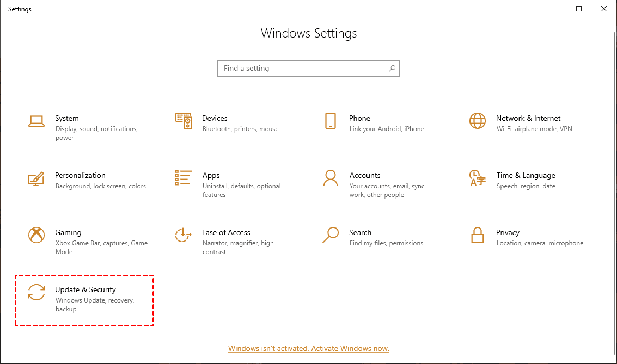Open the System laptop icon

36,121
